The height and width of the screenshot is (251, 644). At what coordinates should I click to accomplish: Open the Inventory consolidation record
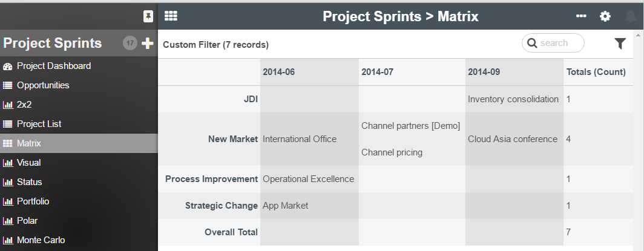tap(513, 99)
